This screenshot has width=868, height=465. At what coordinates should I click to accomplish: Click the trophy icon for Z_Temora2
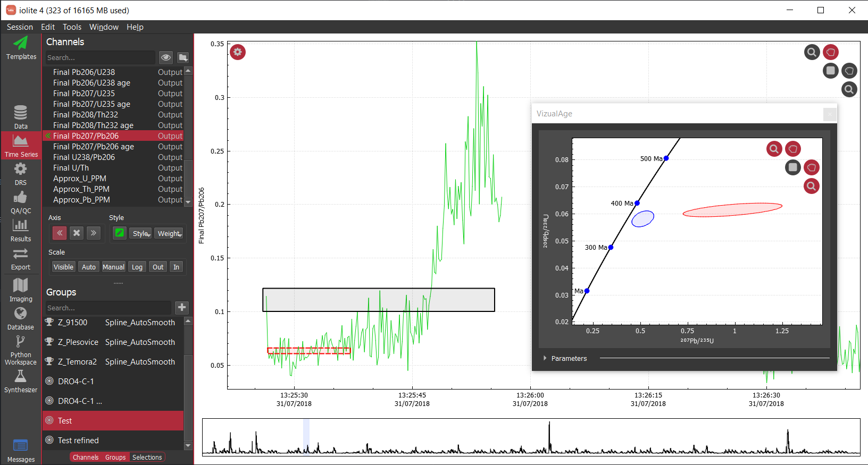coord(49,361)
